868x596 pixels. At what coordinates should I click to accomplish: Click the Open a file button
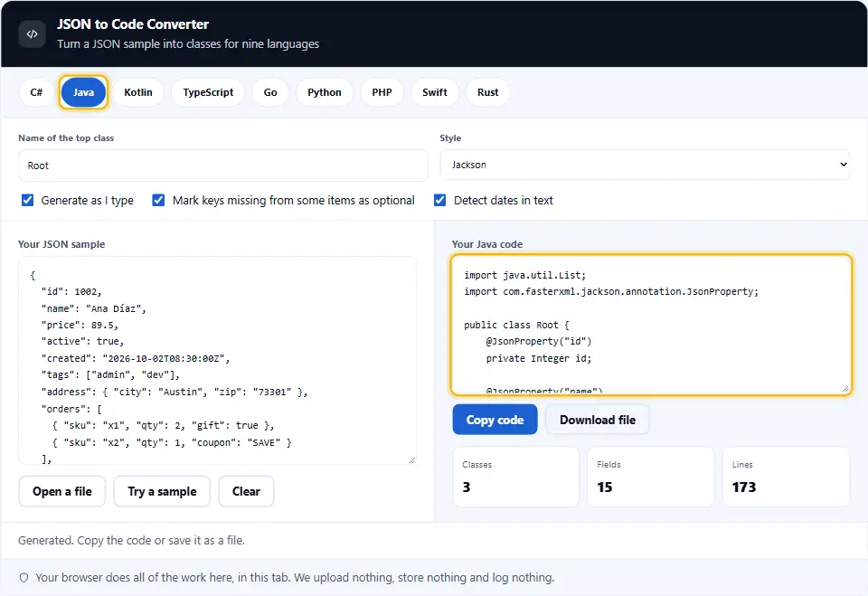pos(62,491)
